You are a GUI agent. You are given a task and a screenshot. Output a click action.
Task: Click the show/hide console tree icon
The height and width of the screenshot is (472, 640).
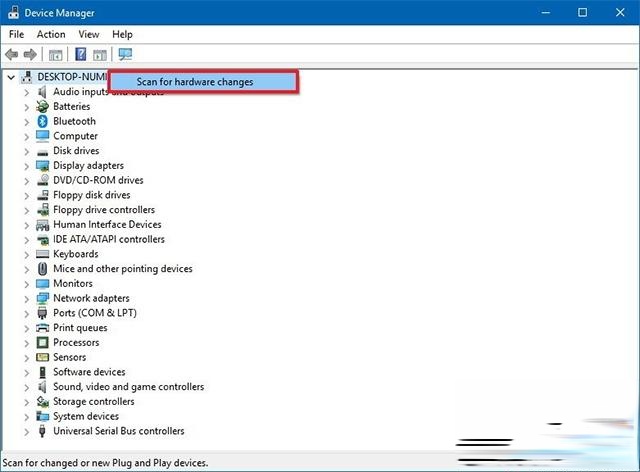[56, 55]
